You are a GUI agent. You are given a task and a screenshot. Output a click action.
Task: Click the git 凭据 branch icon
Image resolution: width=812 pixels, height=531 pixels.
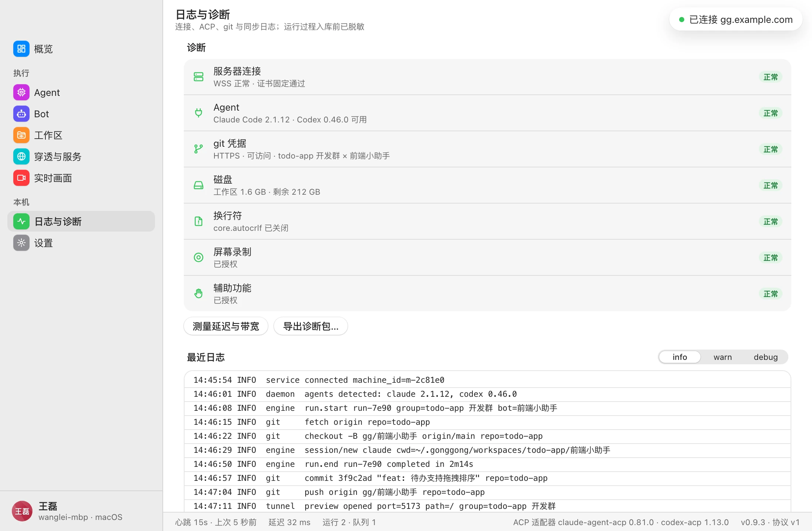pos(199,149)
